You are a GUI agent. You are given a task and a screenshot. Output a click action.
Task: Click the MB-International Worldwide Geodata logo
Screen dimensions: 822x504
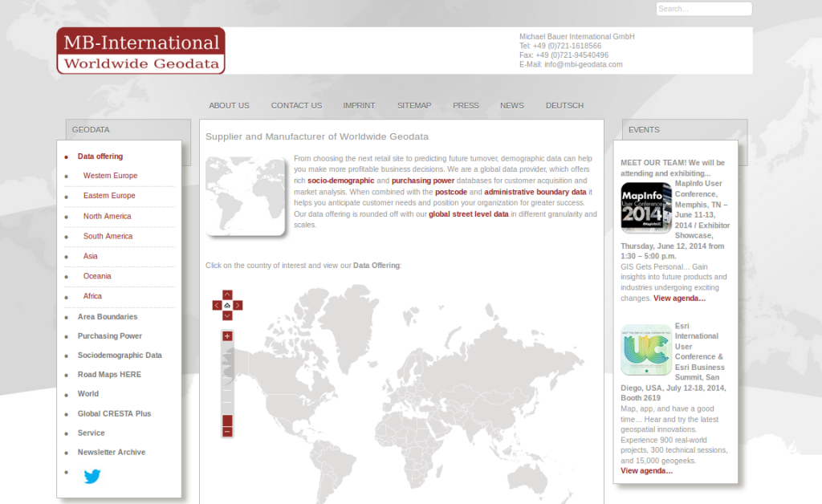[x=141, y=51]
